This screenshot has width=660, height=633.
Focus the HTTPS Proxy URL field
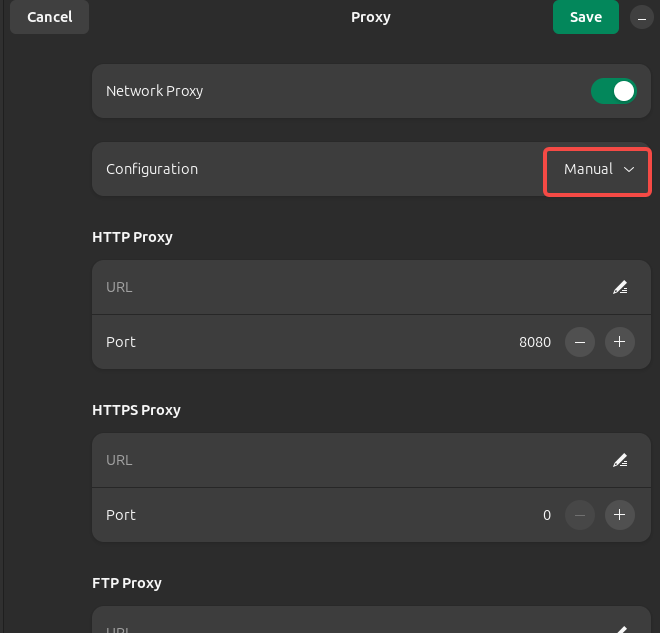point(340,461)
